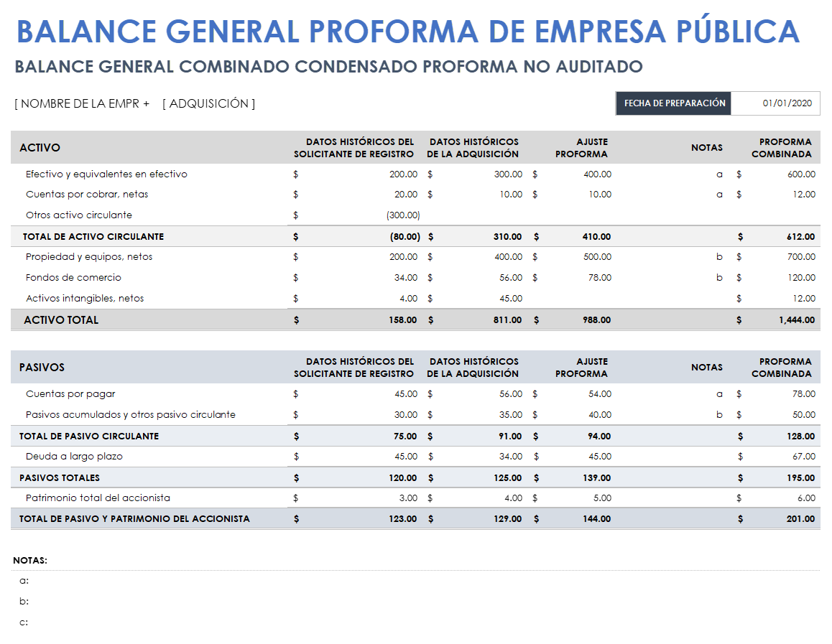Click note reference a beside Cuentas por cobrar
Image resolution: width=832 pixels, height=644 pixels.
click(719, 194)
